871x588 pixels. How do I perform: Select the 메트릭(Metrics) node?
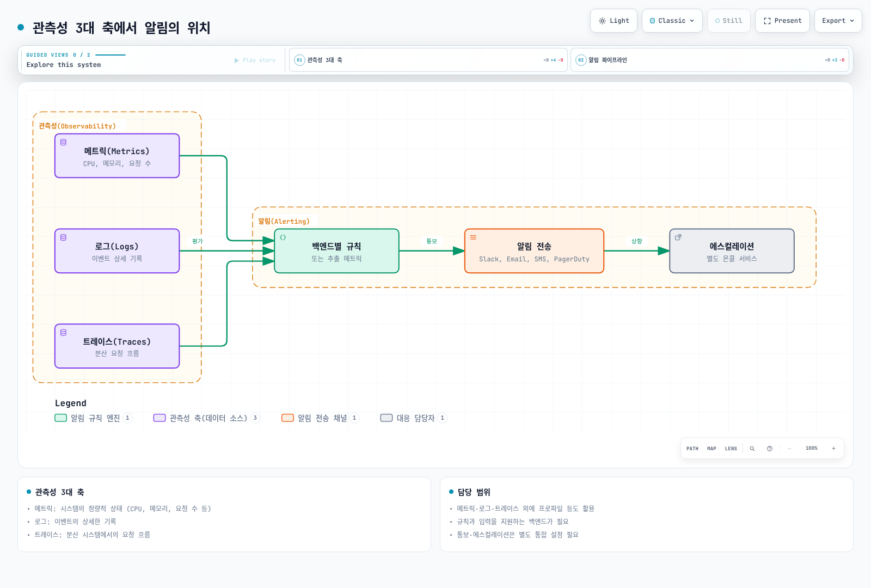point(117,156)
